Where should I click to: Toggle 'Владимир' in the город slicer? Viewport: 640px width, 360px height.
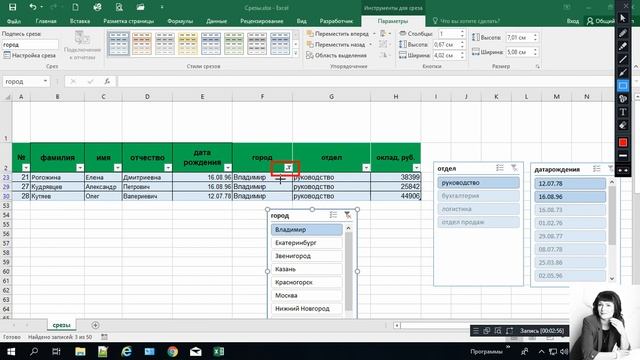pyautogui.click(x=307, y=229)
